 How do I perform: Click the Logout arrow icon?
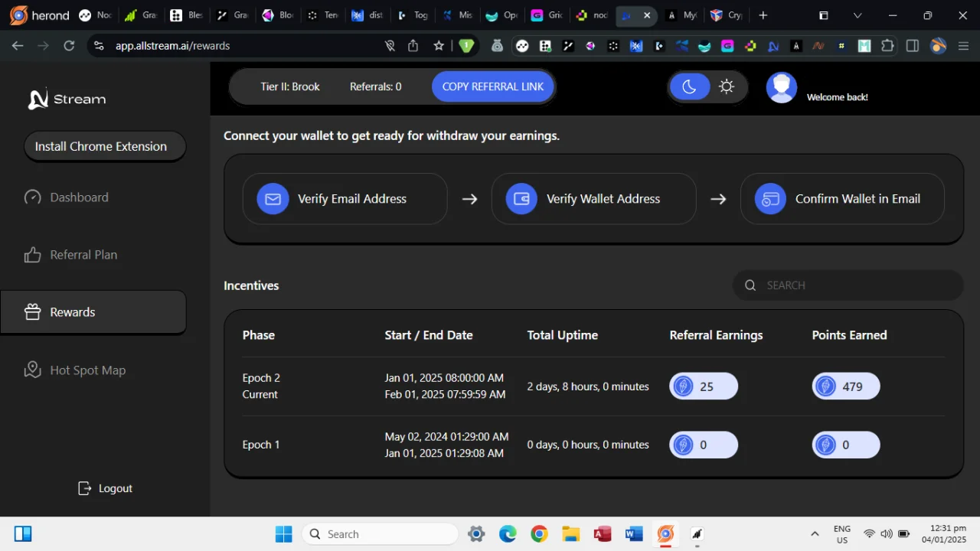click(85, 488)
